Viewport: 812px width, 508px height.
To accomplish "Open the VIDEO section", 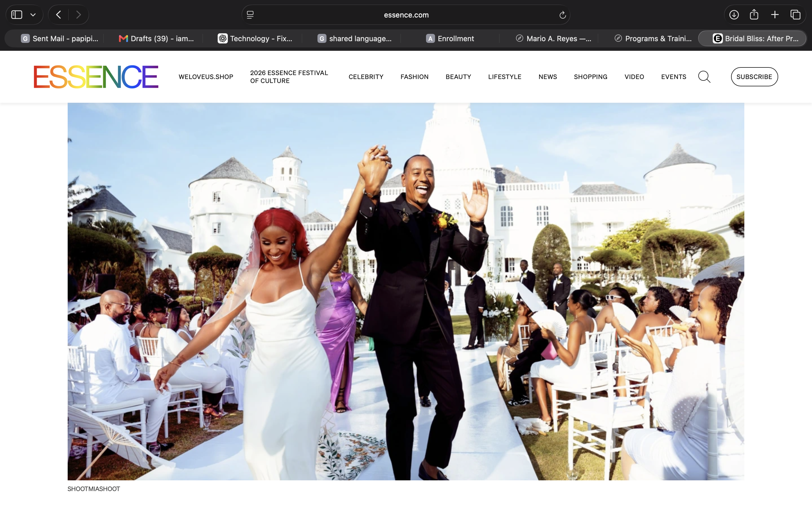I will pyautogui.click(x=634, y=77).
